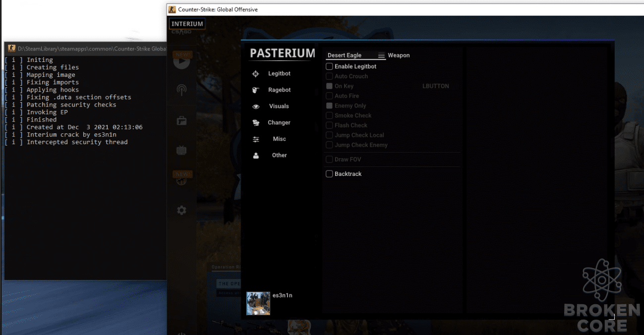Click the es3n1n username text
644x335 pixels.
pyautogui.click(x=283, y=296)
